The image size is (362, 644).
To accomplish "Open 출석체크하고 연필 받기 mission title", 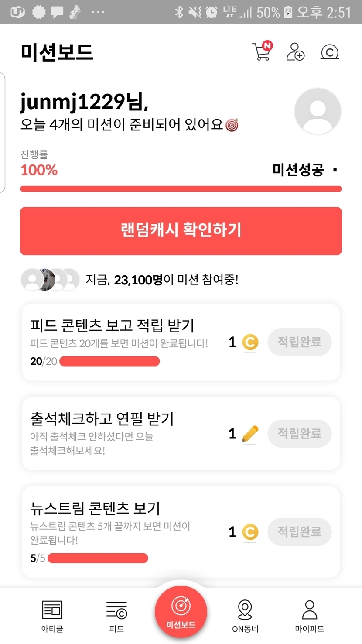I will (x=102, y=419).
